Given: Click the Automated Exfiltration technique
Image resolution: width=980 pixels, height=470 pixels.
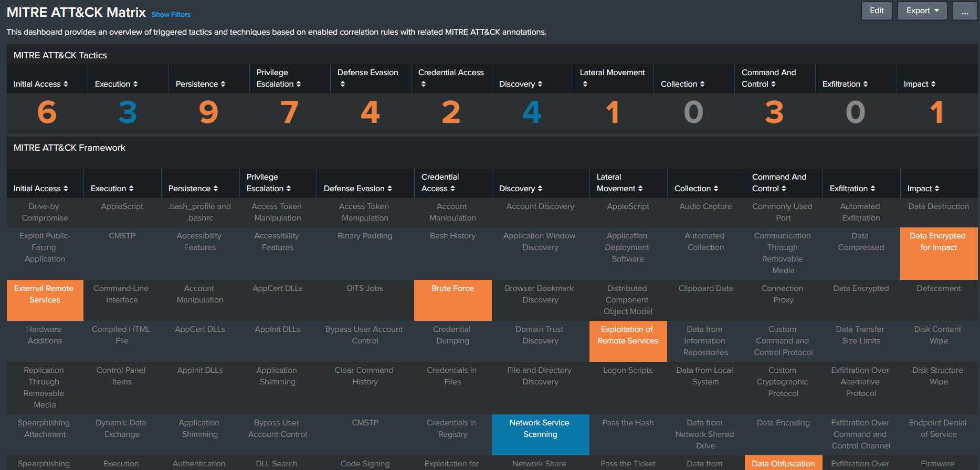Looking at the screenshot, I should coord(860,212).
